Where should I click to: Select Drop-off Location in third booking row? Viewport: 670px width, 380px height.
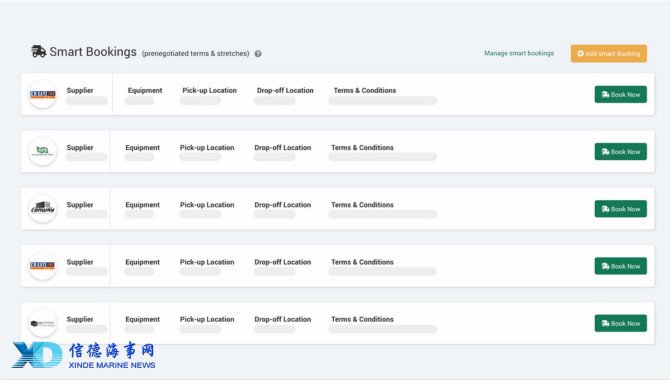pyautogui.click(x=282, y=205)
